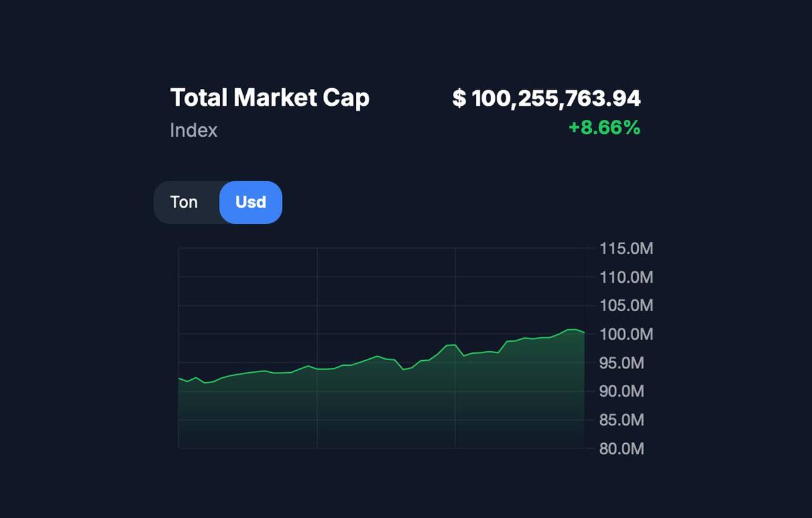
Task: Click the sharp dip in the middle of the line
Action: (x=403, y=369)
